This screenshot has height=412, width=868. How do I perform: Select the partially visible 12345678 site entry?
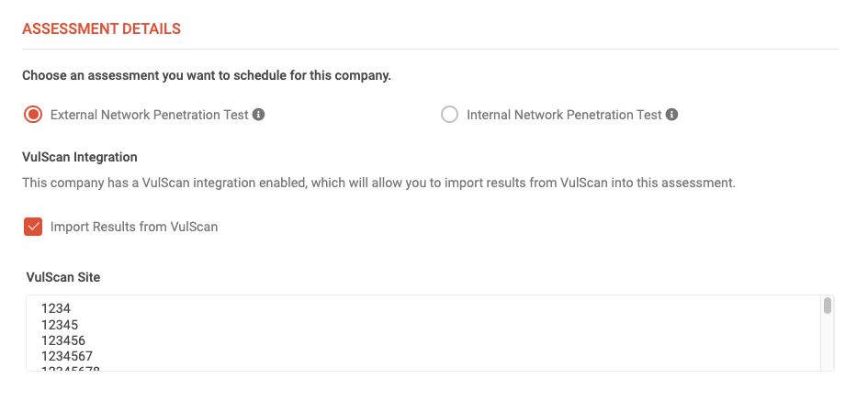tap(71, 369)
